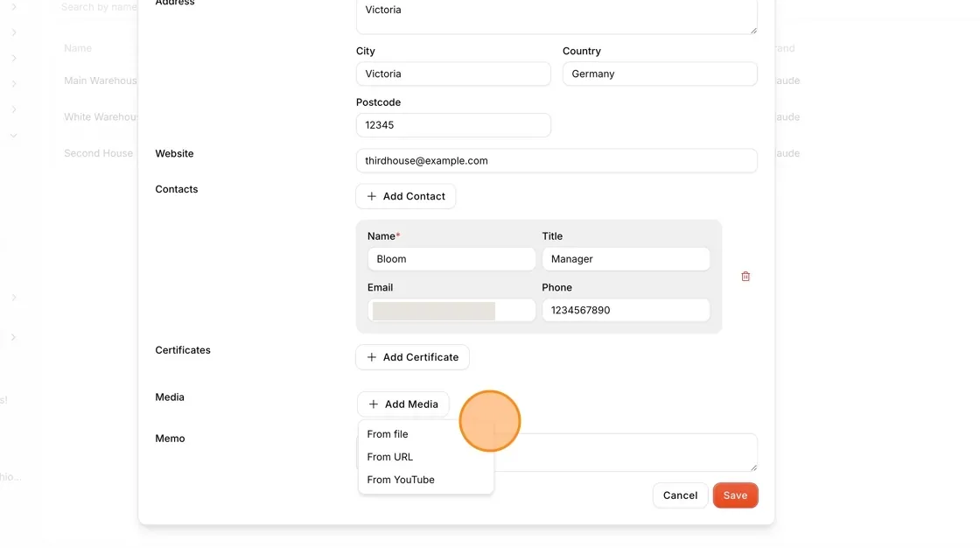
Task: Select Second House row in background list
Action: coord(98,153)
